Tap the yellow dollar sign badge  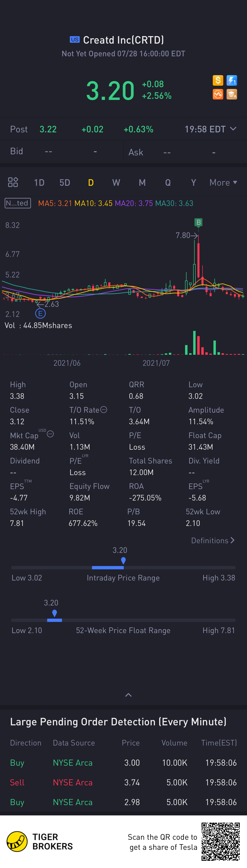(218, 80)
